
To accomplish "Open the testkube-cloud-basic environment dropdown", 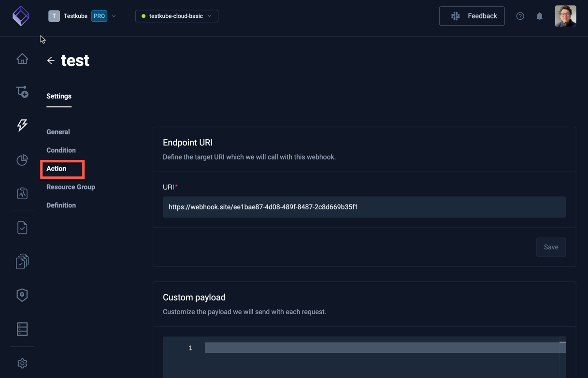I will pyautogui.click(x=176, y=15).
